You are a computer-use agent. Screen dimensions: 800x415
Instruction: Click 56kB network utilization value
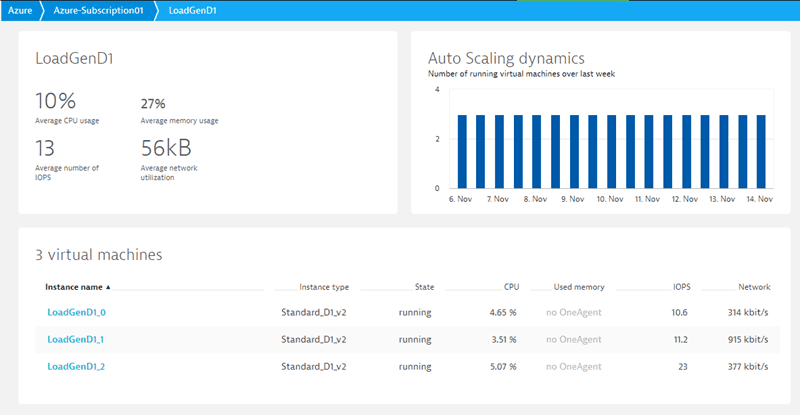(166, 148)
